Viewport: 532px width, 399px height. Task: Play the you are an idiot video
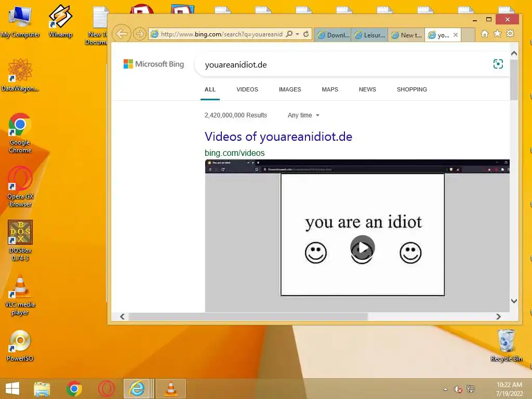[363, 248]
